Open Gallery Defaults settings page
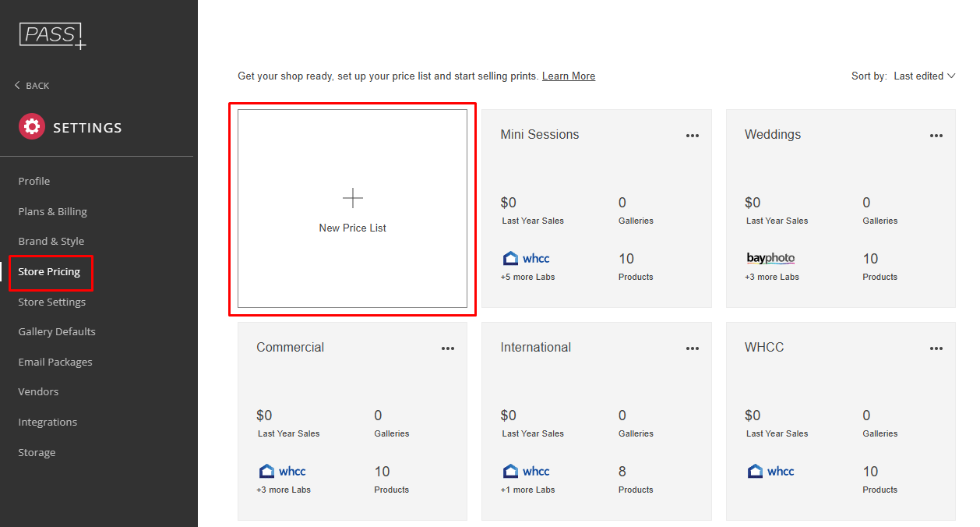The height and width of the screenshot is (527, 980). tap(57, 331)
